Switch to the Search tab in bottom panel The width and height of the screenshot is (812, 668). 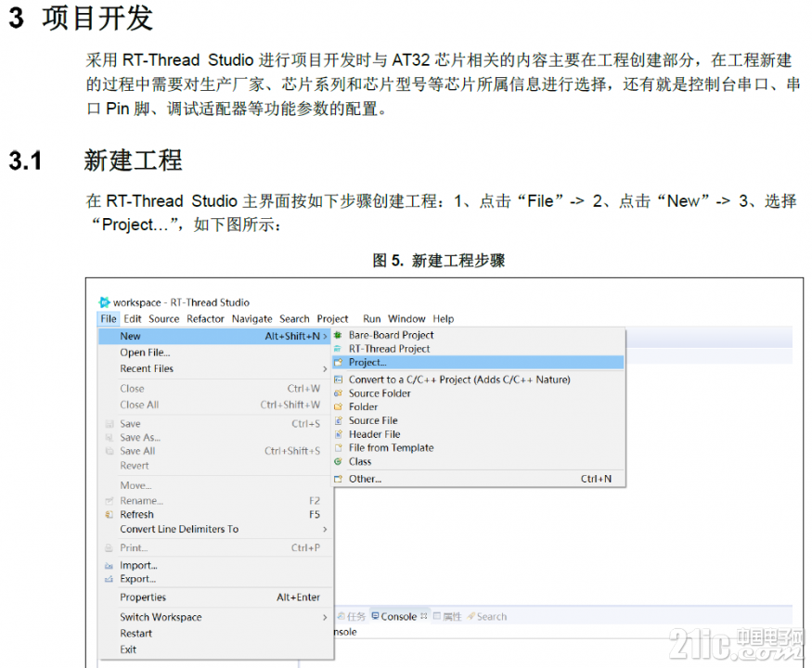[487, 616]
